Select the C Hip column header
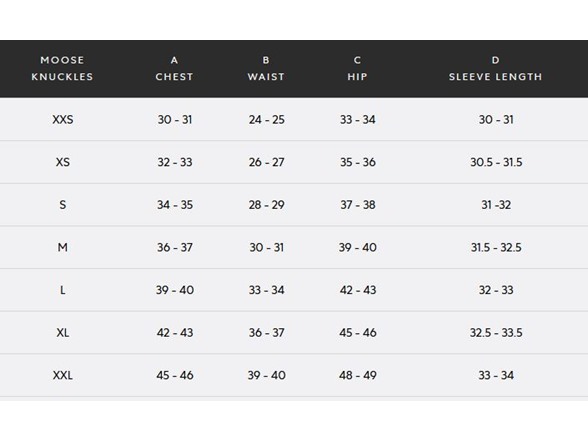 coord(357,68)
